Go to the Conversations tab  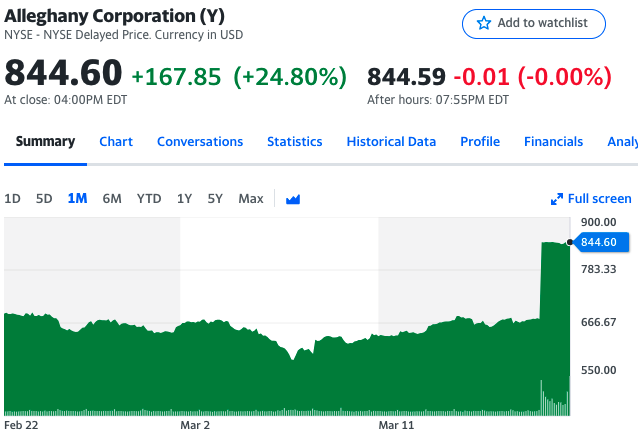click(200, 142)
